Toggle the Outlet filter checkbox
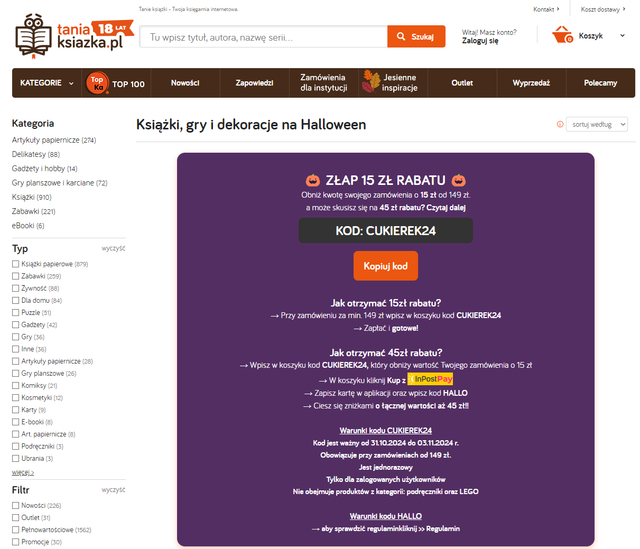 coord(16,517)
